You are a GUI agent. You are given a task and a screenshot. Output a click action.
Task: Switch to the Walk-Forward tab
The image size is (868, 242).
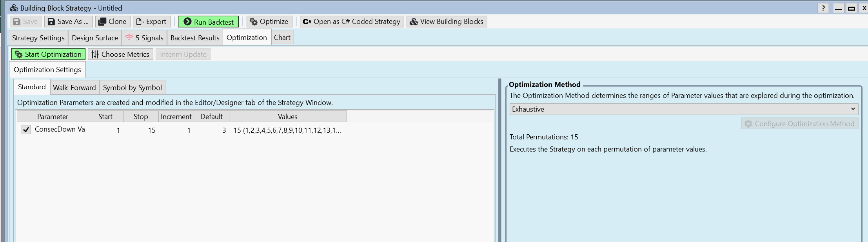pyautogui.click(x=74, y=87)
